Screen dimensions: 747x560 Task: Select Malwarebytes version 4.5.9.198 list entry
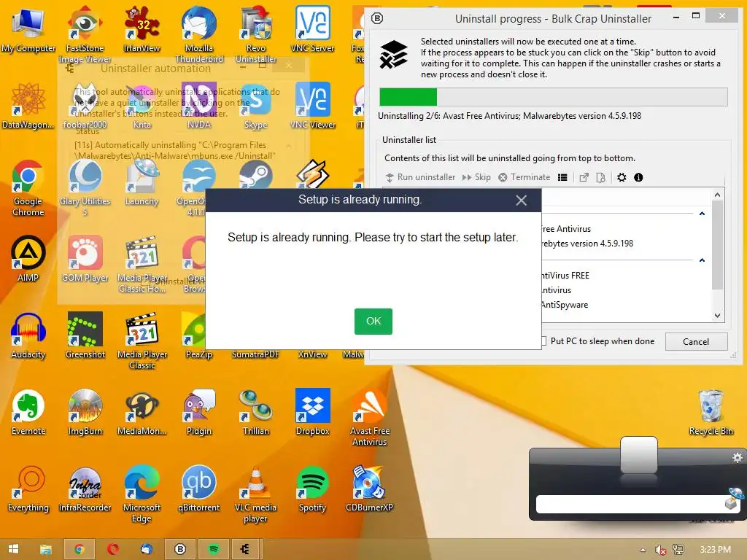coord(587,244)
